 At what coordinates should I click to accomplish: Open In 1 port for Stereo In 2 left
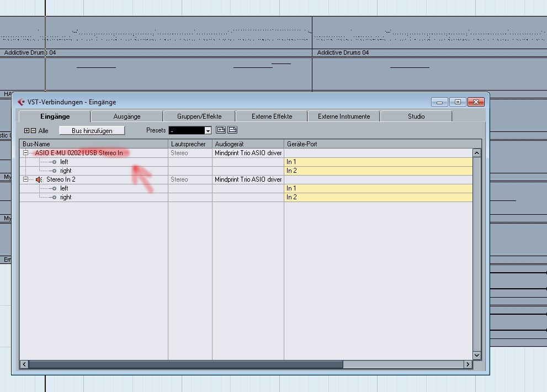[379, 188]
